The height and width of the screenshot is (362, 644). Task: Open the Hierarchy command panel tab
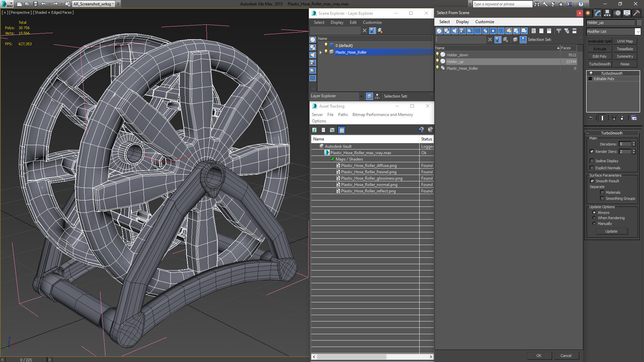point(607,13)
